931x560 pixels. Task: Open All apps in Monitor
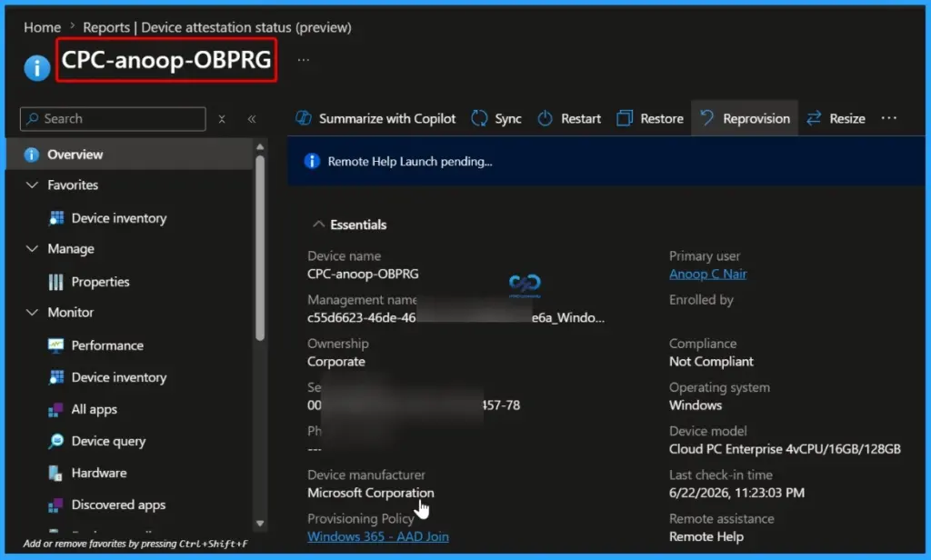pyautogui.click(x=94, y=409)
